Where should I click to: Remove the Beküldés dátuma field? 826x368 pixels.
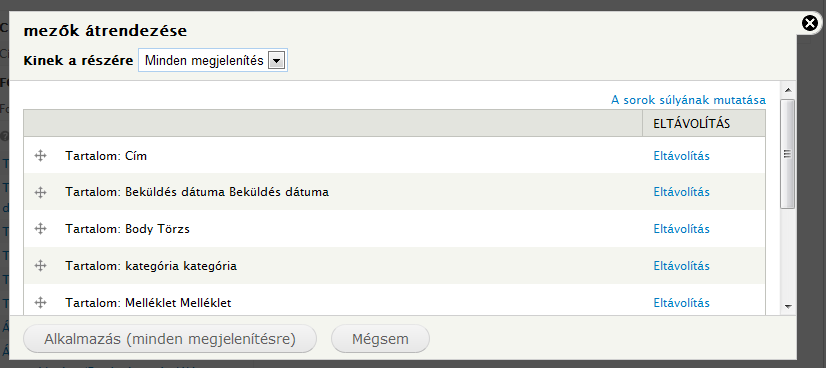681,192
